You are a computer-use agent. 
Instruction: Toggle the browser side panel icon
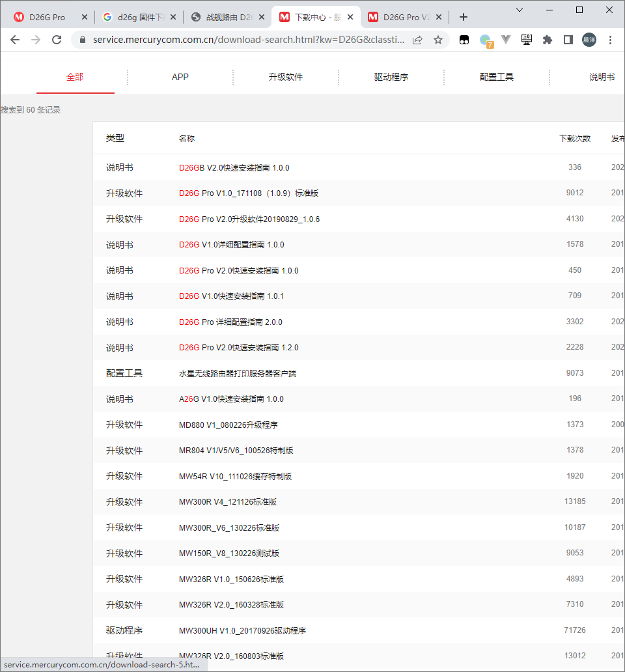point(568,40)
